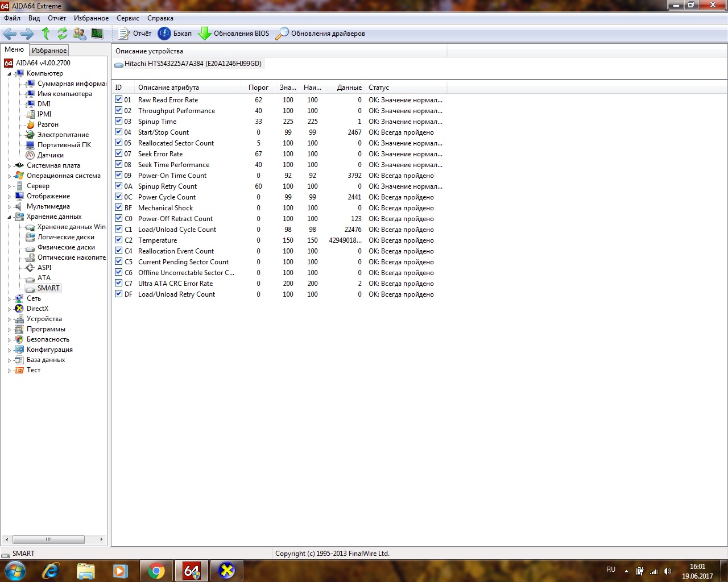Viewport: 728px width, 582px height.
Task: Click the RU language indicator
Action: (611, 569)
